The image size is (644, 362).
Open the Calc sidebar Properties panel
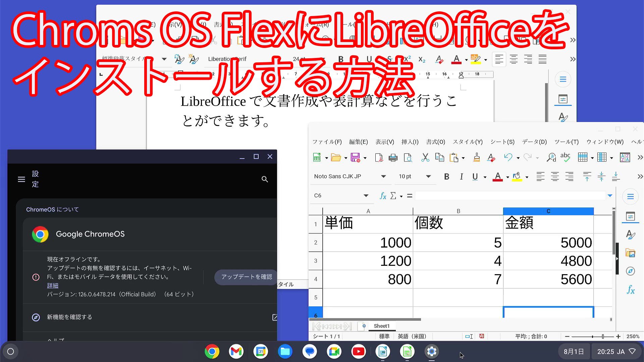click(x=630, y=217)
